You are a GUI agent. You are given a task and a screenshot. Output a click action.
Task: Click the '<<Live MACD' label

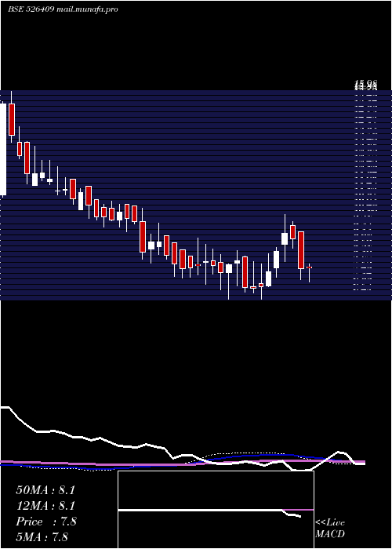tap(330, 528)
